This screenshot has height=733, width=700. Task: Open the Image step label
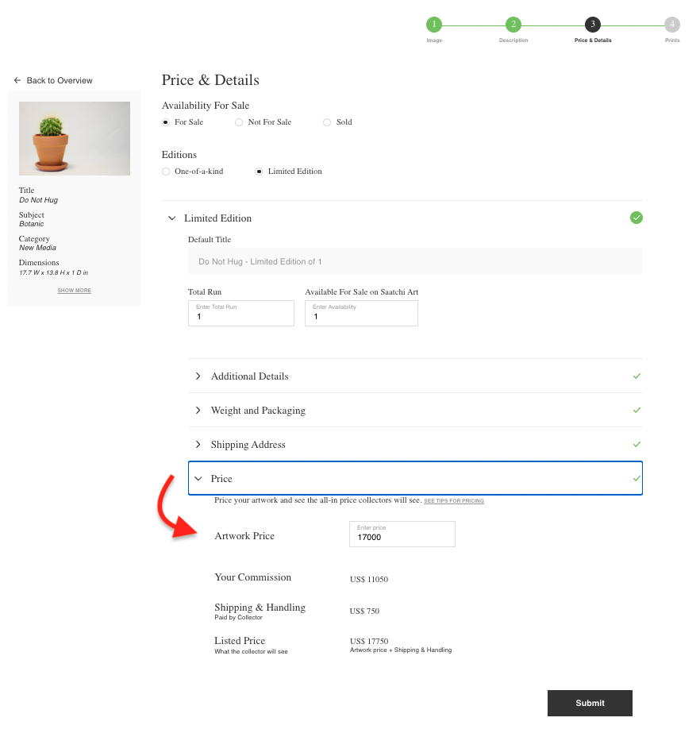[x=434, y=41]
